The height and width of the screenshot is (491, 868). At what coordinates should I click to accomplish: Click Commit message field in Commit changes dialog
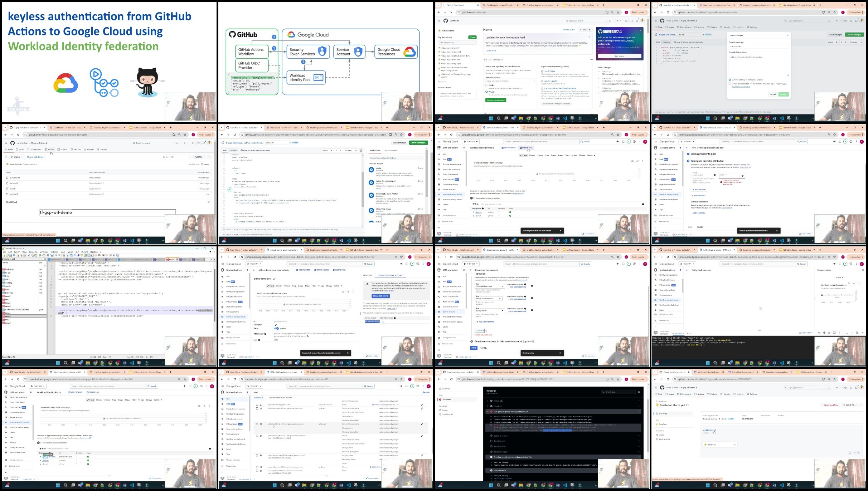759,46
